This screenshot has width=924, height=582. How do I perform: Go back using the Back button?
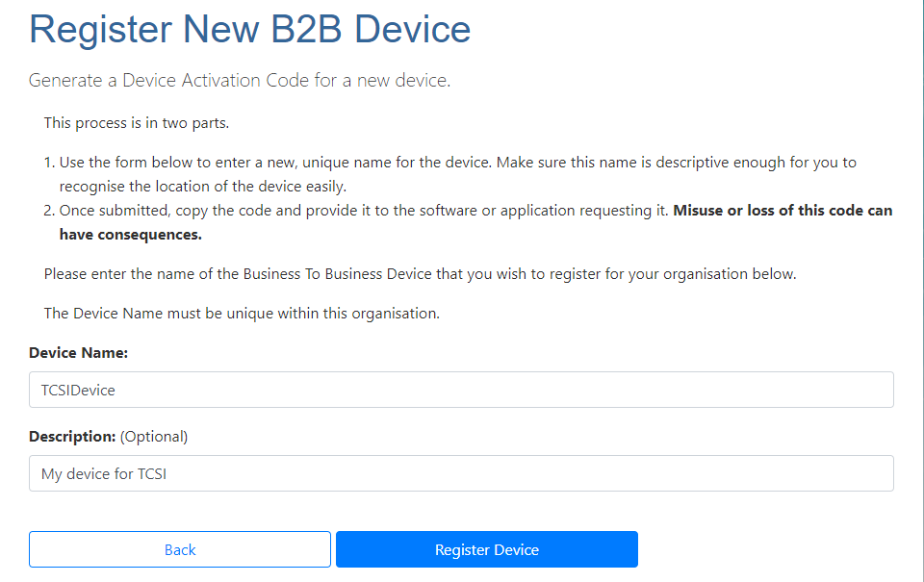(180, 549)
